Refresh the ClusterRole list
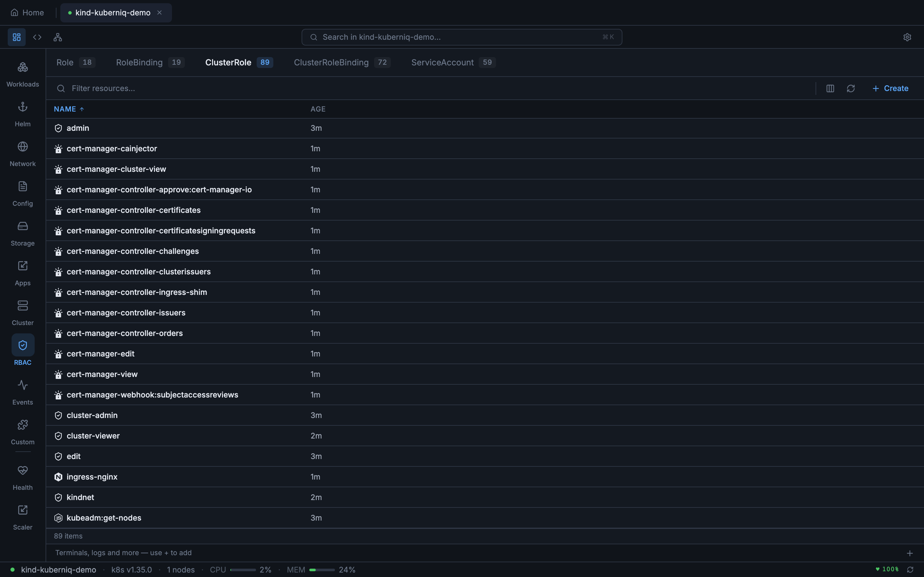This screenshot has height=577, width=924. 851,88
